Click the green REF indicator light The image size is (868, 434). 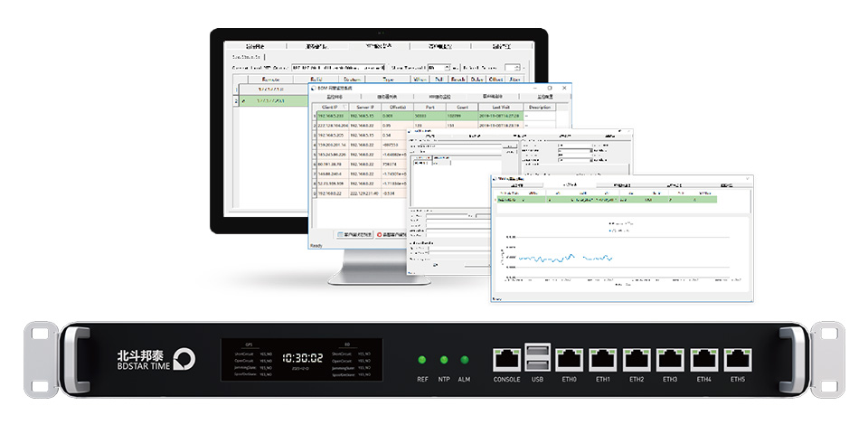(422, 360)
